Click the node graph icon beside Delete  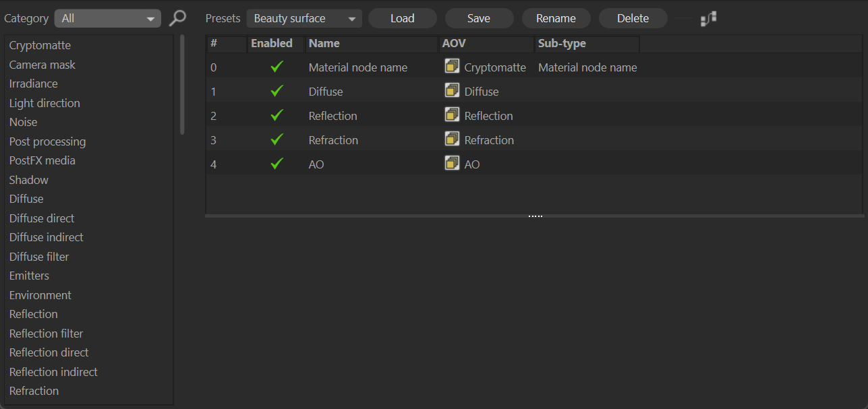pyautogui.click(x=708, y=19)
